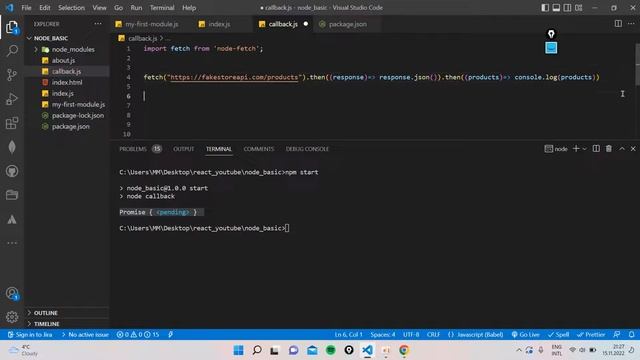Open the launch profile dropdown beside plus

click(584, 149)
